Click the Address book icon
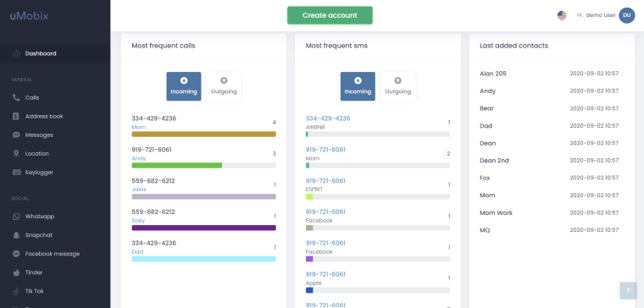 pyautogui.click(x=16, y=116)
